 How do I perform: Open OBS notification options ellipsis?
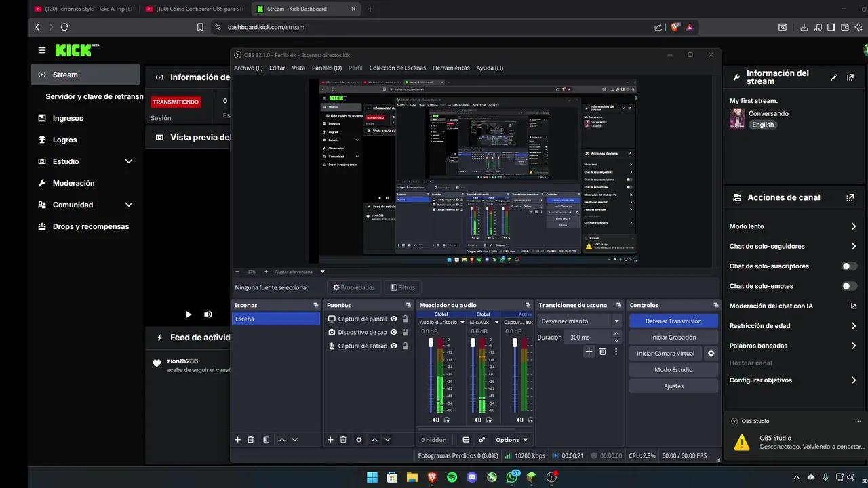click(858, 421)
